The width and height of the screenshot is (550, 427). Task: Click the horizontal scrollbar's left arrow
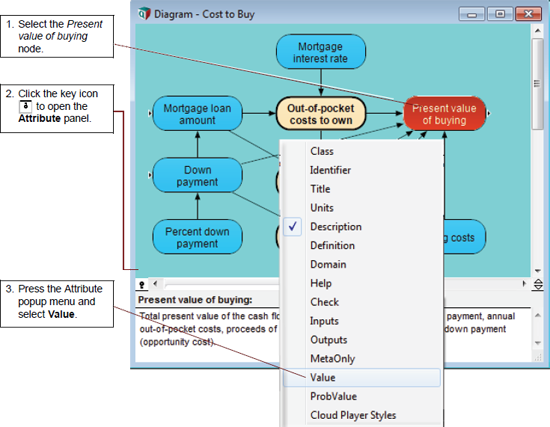pos(155,283)
